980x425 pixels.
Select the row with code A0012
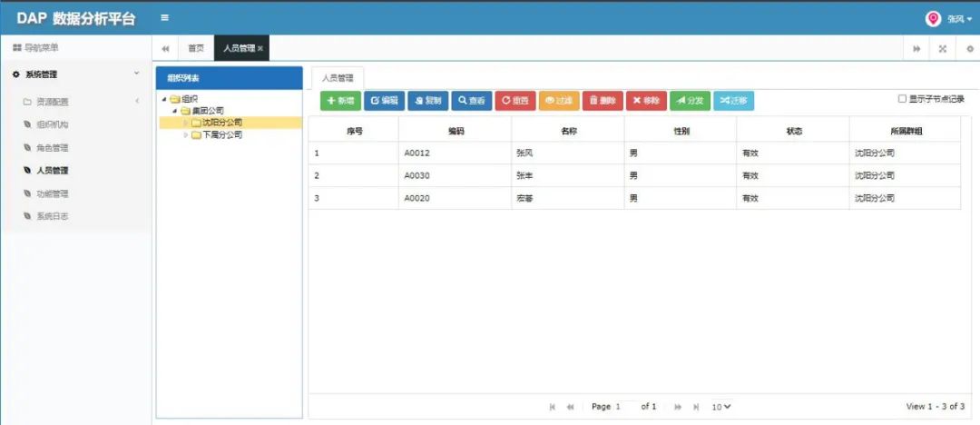pos(635,153)
